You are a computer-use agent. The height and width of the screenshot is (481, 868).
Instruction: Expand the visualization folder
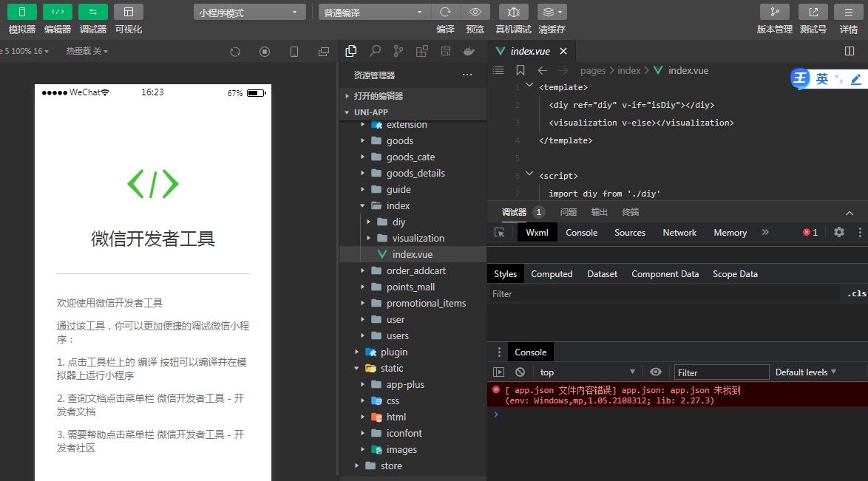click(x=413, y=238)
